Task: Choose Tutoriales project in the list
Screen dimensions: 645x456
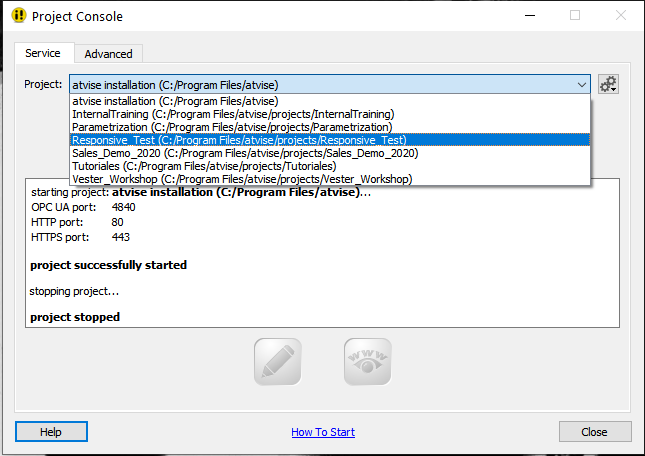Action: [x=330, y=166]
